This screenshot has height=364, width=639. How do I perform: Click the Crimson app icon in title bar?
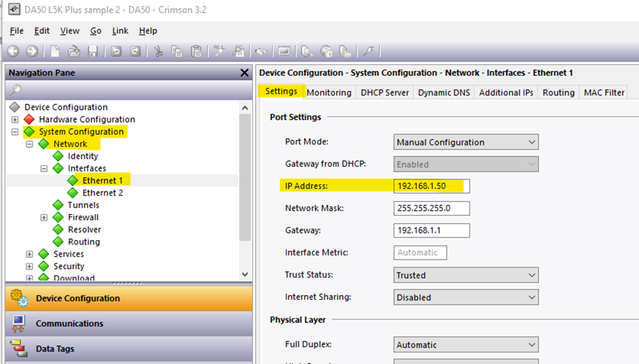pyautogui.click(x=14, y=9)
